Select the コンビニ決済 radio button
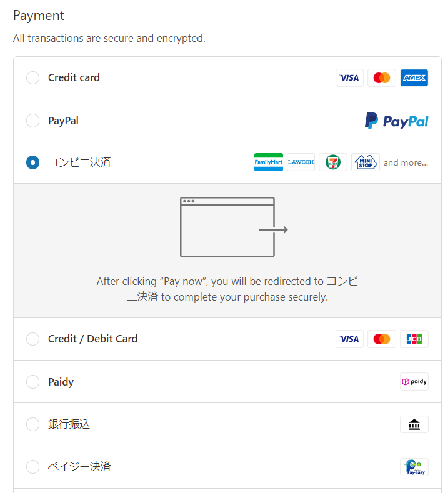The height and width of the screenshot is (493, 448). pyautogui.click(x=32, y=162)
